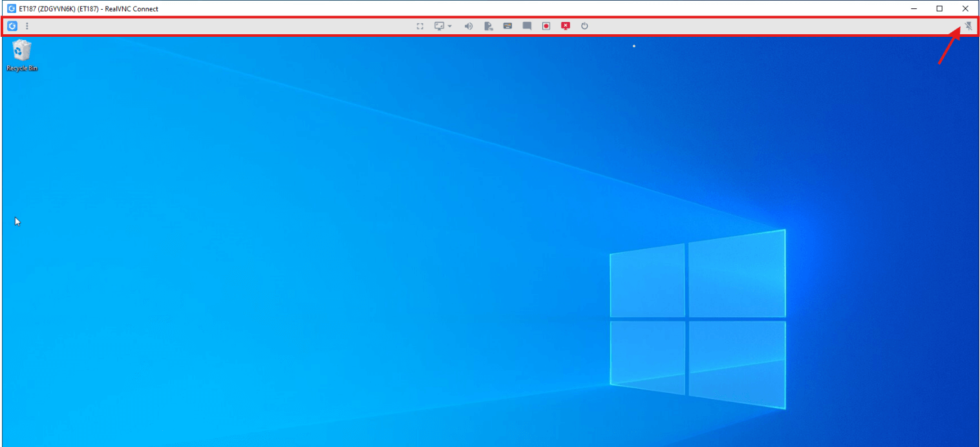Open the three-dot more options menu
Image resolution: width=980 pixels, height=447 pixels.
[x=27, y=26]
